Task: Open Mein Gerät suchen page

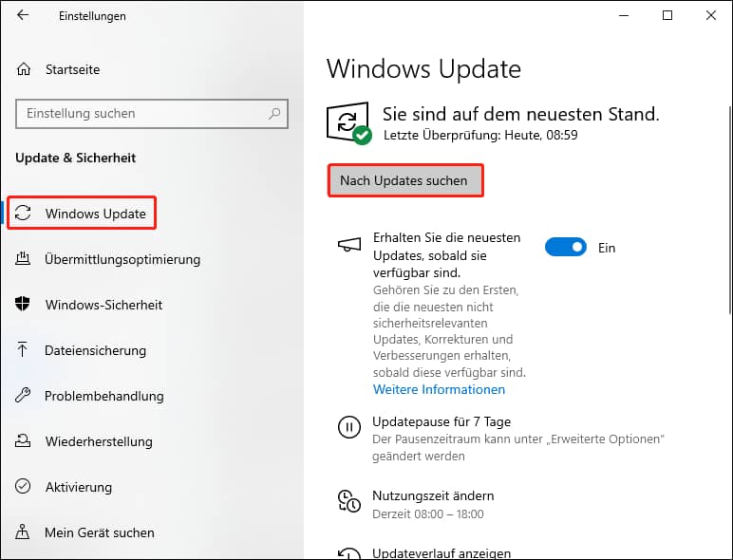Action: (100, 532)
